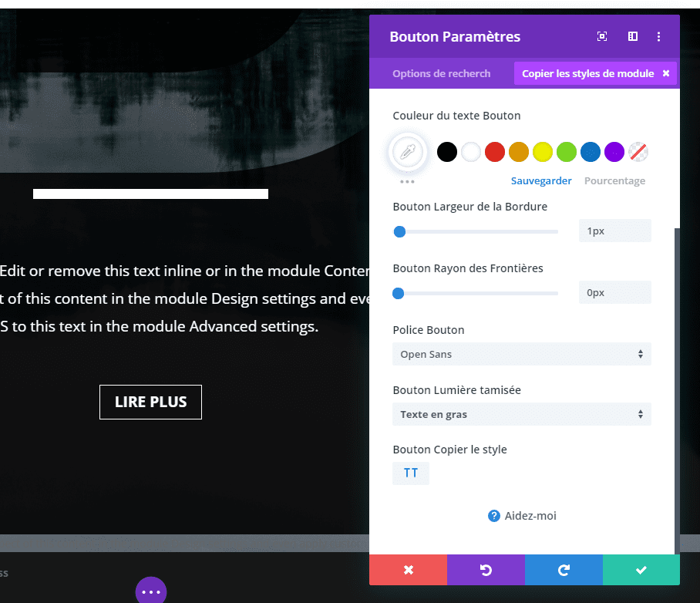Screen dimensions: 700x603
Task: Click the 'Bouton Largeur de la Bordure' label
Action: coord(470,207)
